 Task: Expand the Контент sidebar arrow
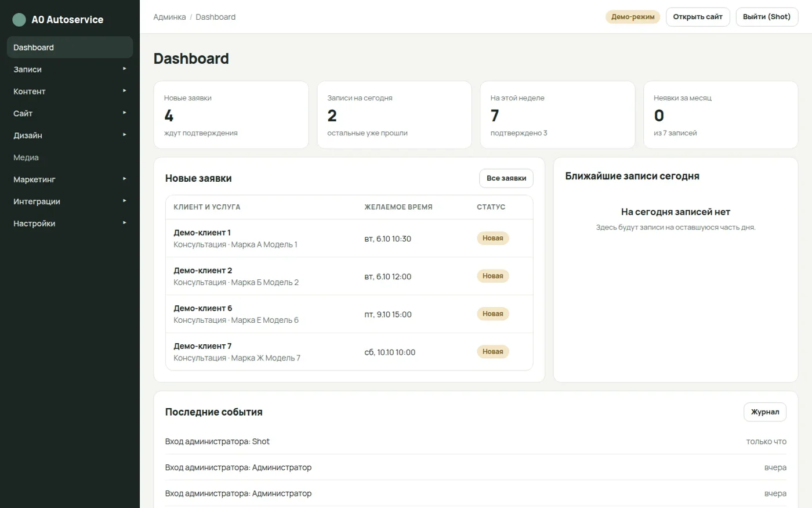[125, 91]
